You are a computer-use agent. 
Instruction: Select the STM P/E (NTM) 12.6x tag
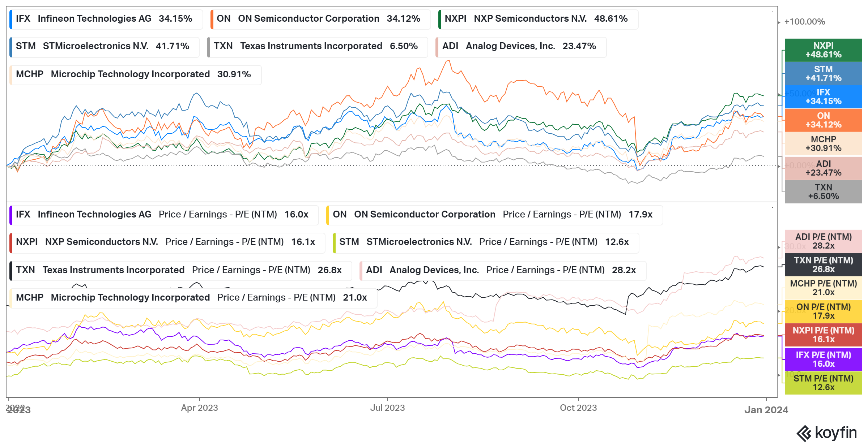[823, 383]
